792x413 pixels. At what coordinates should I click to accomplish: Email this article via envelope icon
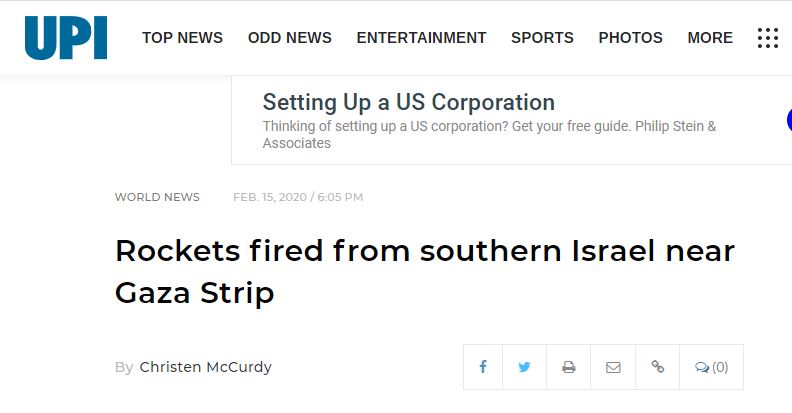point(613,367)
